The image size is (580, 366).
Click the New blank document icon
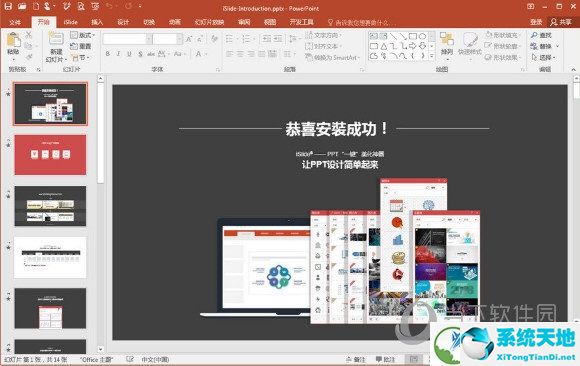click(x=36, y=6)
